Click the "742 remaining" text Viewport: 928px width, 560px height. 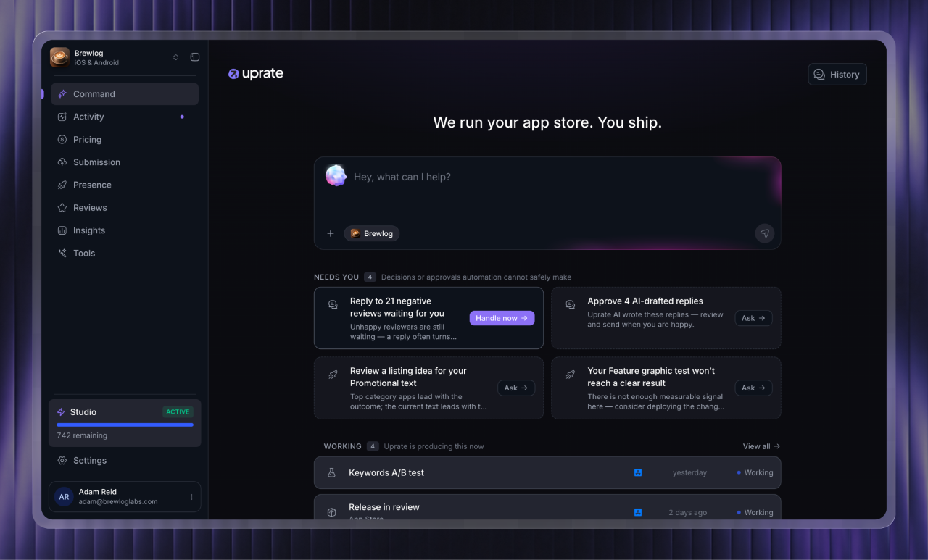click(82, 435)
